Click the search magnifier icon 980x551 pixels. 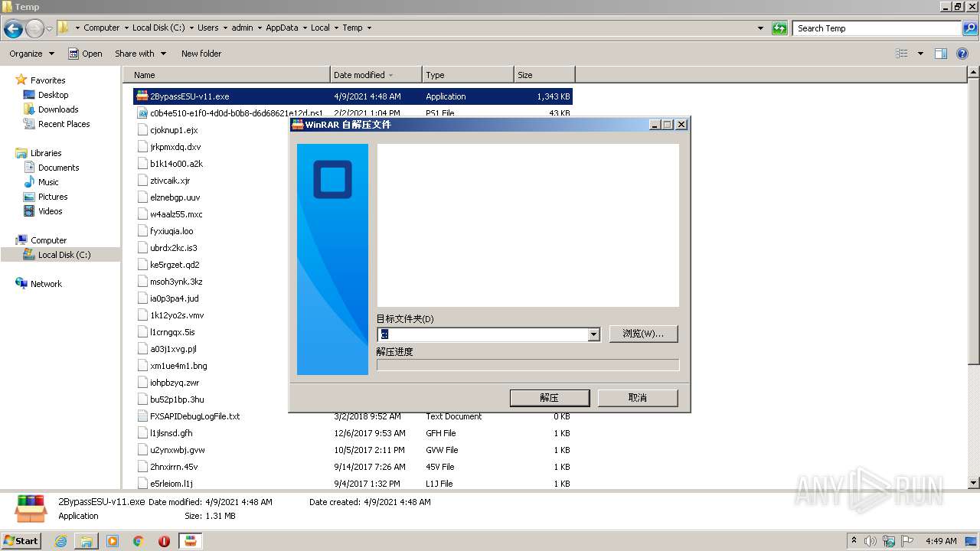click(969, 28)
